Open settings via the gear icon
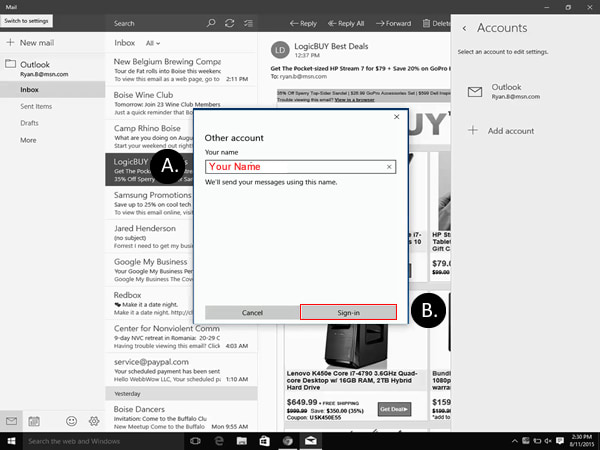Image resolution: width=600 pixels, height=450 pixels. pyautogui.click(x=93, y=421)
